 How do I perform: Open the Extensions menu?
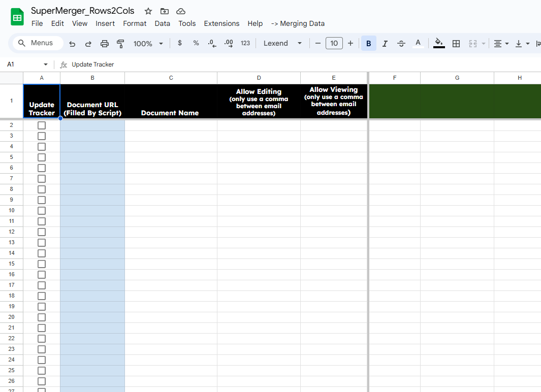221,23
